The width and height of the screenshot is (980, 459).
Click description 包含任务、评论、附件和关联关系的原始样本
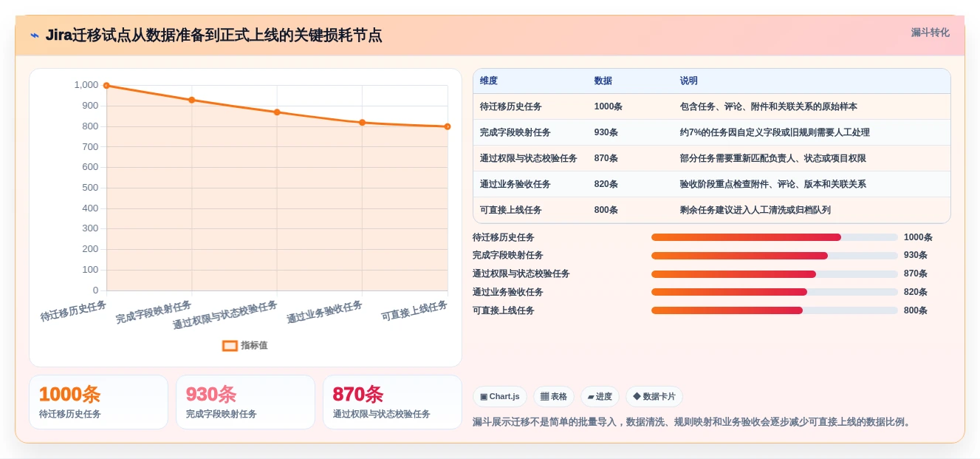point(769,106)
